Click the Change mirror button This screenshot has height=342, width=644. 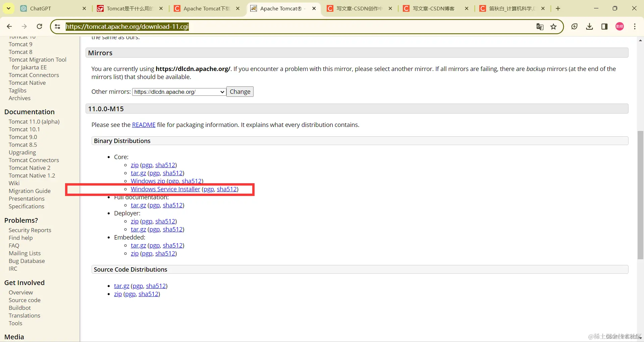[240, 92]
